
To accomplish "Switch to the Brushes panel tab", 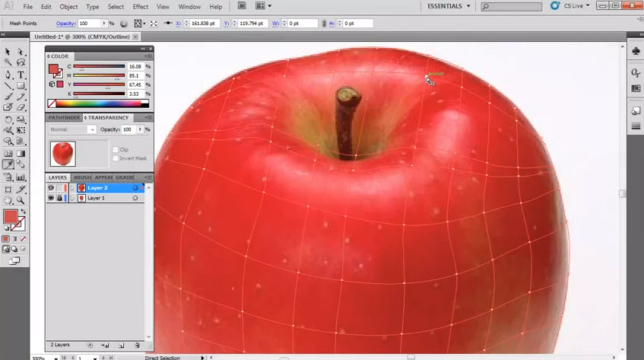I will (x=82, y=177).
